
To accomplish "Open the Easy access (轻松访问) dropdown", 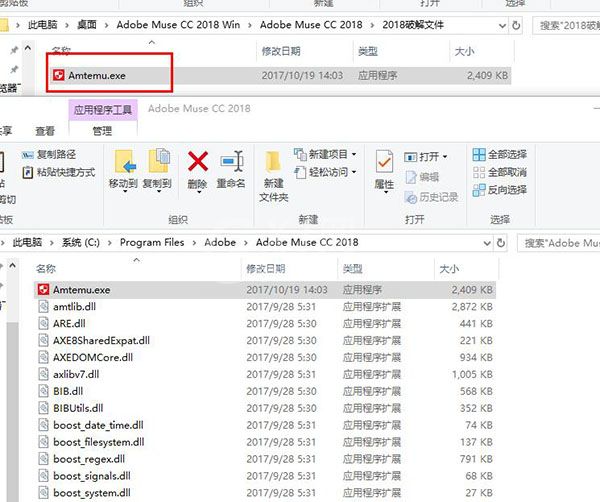I will 325,172.
